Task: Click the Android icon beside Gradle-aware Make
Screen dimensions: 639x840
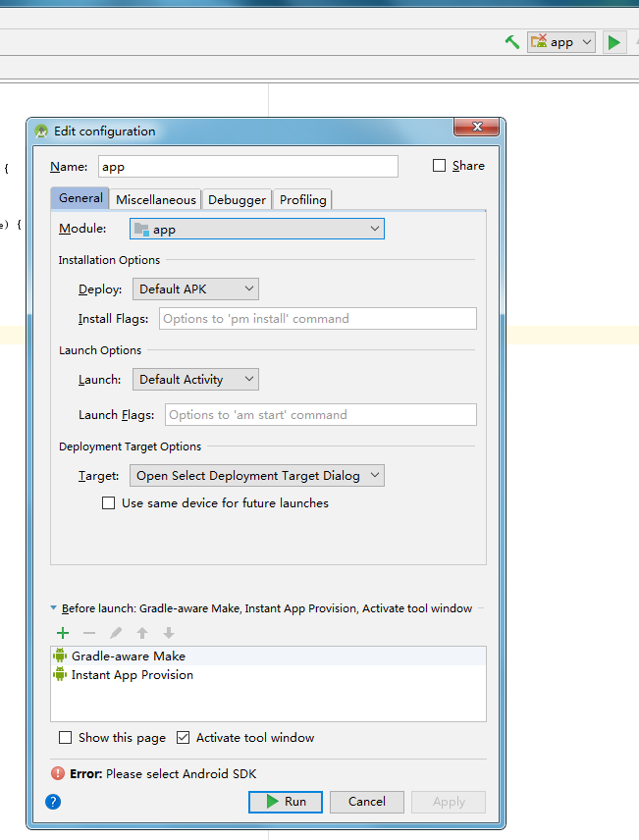Action: 60,656
